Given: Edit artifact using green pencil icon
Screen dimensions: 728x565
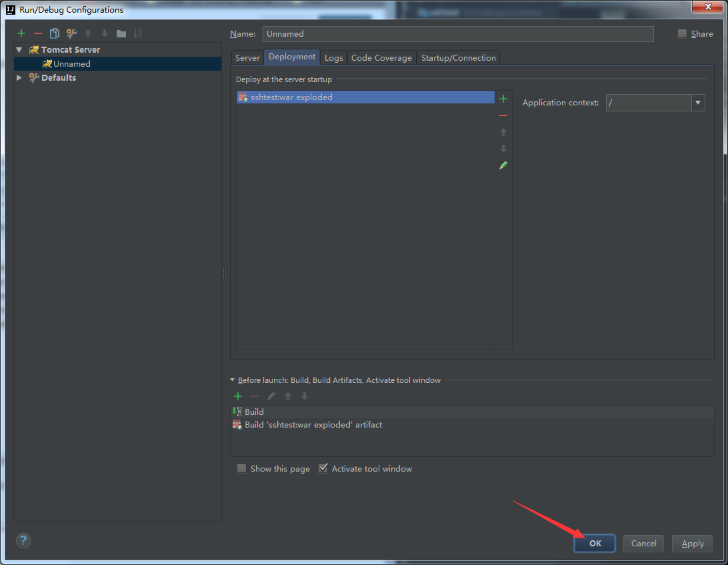Looking at the screenshot, I should pyautogui.click(x=503, y=165).
